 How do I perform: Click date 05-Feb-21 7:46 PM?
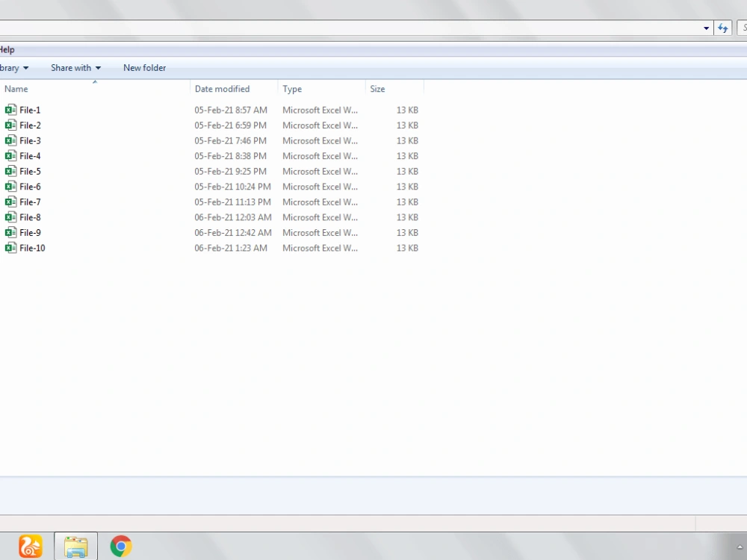(230, 140)
